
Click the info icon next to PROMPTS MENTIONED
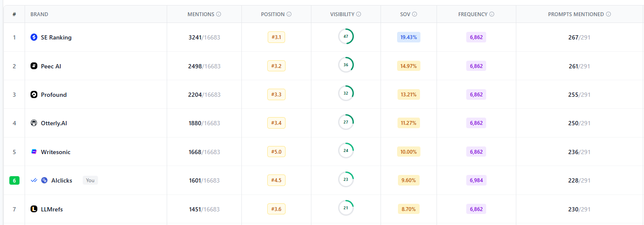pos(608,14)
